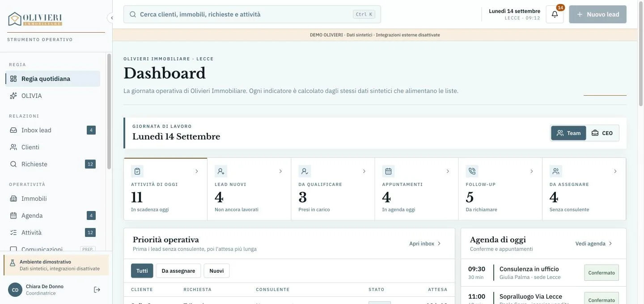The height and width of the screenshot is (304, 644).
Task: Click the Confermato badge for Consulenza in ufficio
Action: click(602, 273)
